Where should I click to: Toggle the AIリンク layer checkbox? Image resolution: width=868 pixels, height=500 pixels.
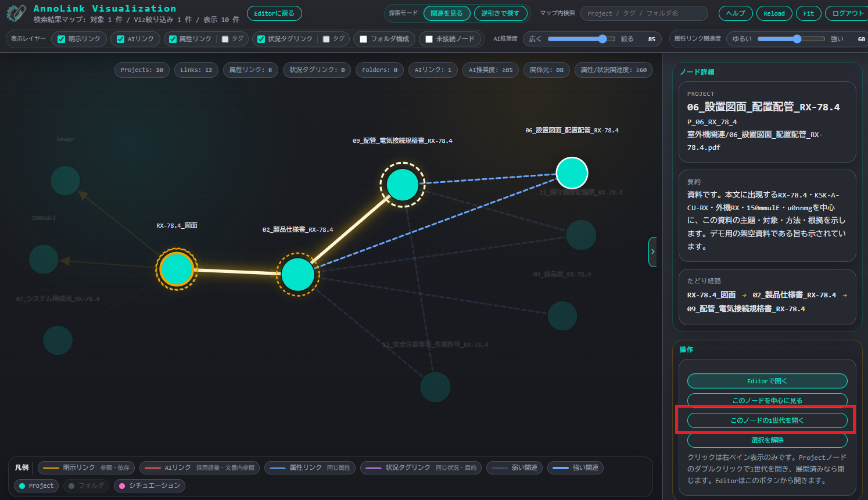[x=121, y=39]
